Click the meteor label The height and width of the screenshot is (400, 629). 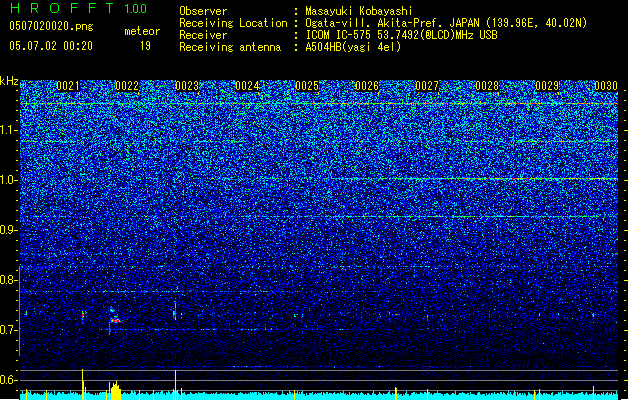142,31
